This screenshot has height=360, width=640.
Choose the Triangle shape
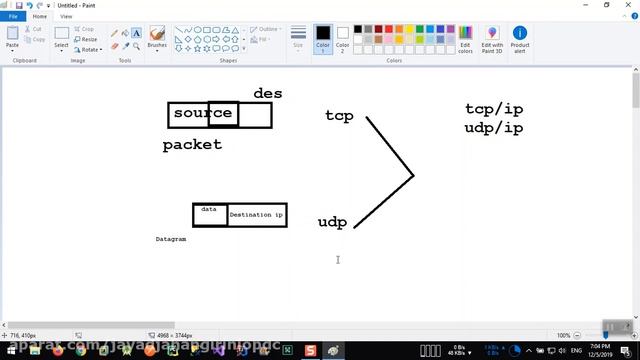(236, 30)
